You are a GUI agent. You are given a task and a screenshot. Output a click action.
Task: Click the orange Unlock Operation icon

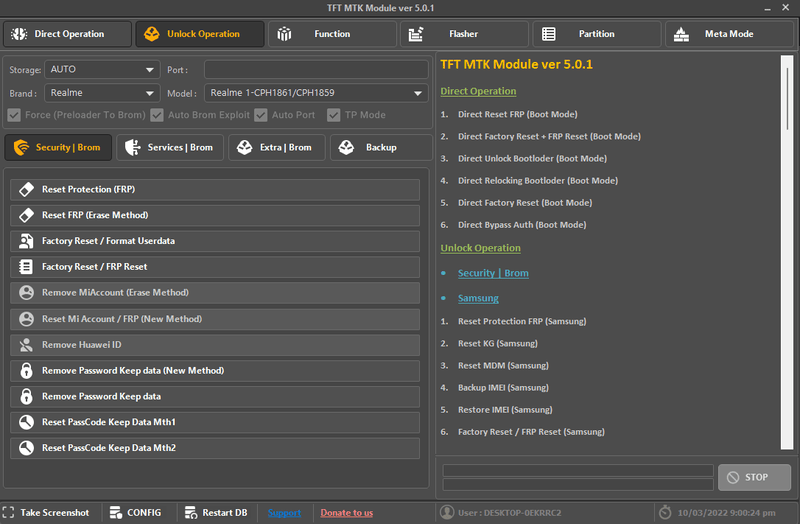coord(152,34)
